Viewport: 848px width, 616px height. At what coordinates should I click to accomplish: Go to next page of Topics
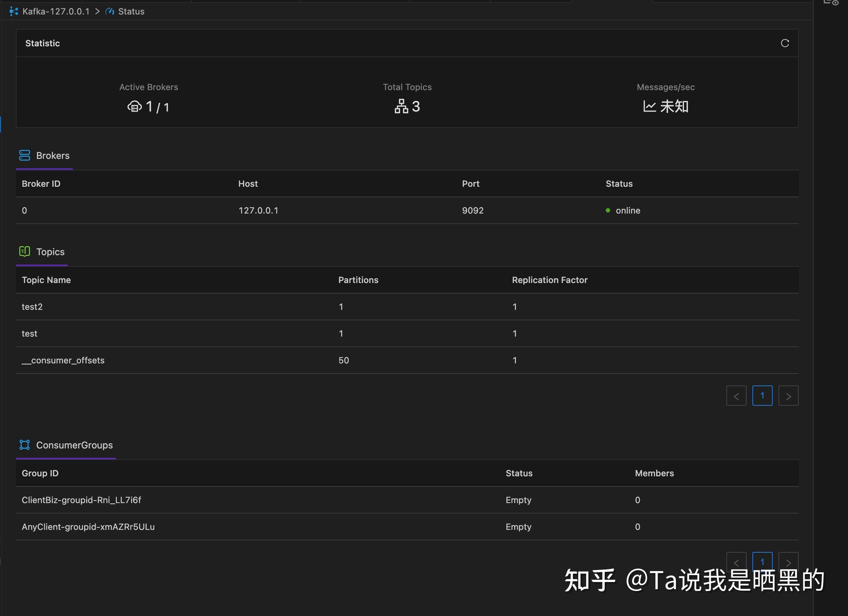click(x=789, y=396)
